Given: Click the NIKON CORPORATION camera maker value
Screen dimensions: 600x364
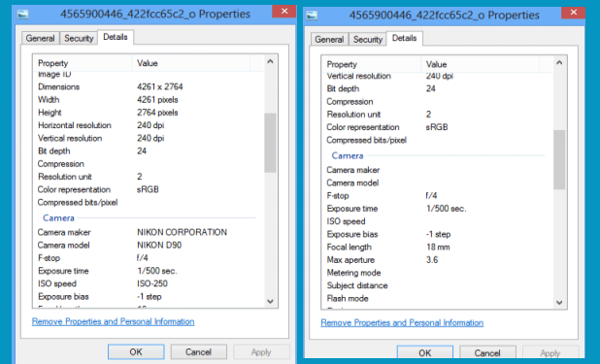Looking at the screenshot, I should (182, 232).
